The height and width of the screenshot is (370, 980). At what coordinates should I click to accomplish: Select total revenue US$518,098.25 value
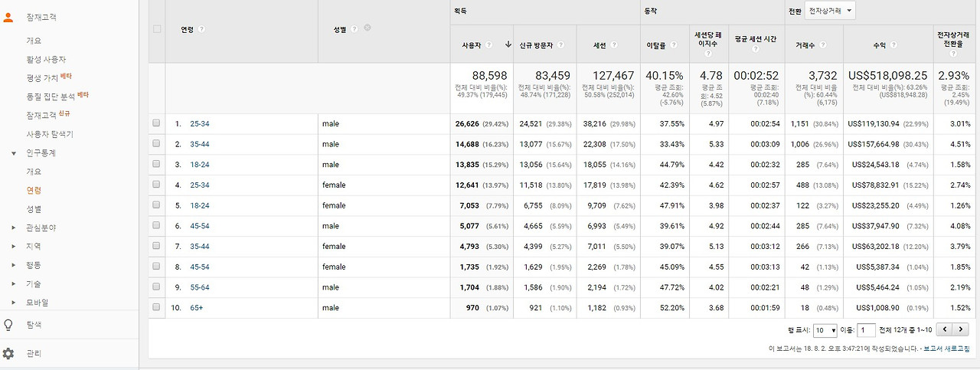click(x=888, y=76)
